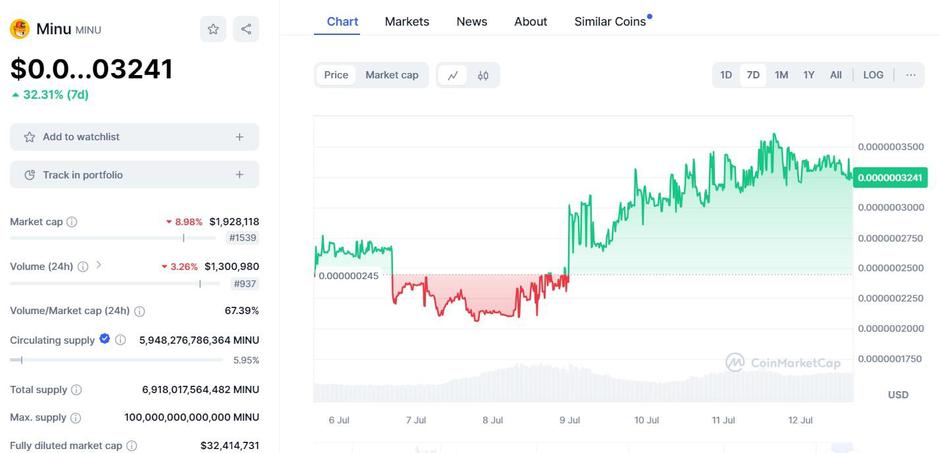
Task: Click the Max. supply info icon
Action: (77, 417)
